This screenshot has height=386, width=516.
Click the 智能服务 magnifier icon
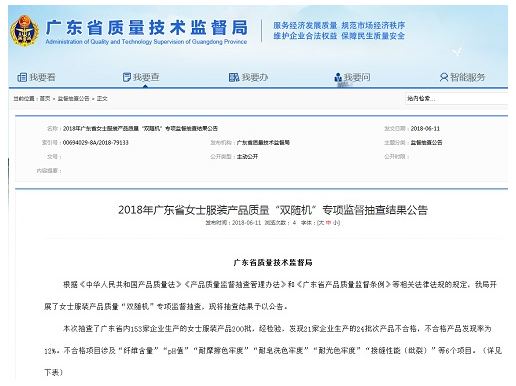pos(444,77)
